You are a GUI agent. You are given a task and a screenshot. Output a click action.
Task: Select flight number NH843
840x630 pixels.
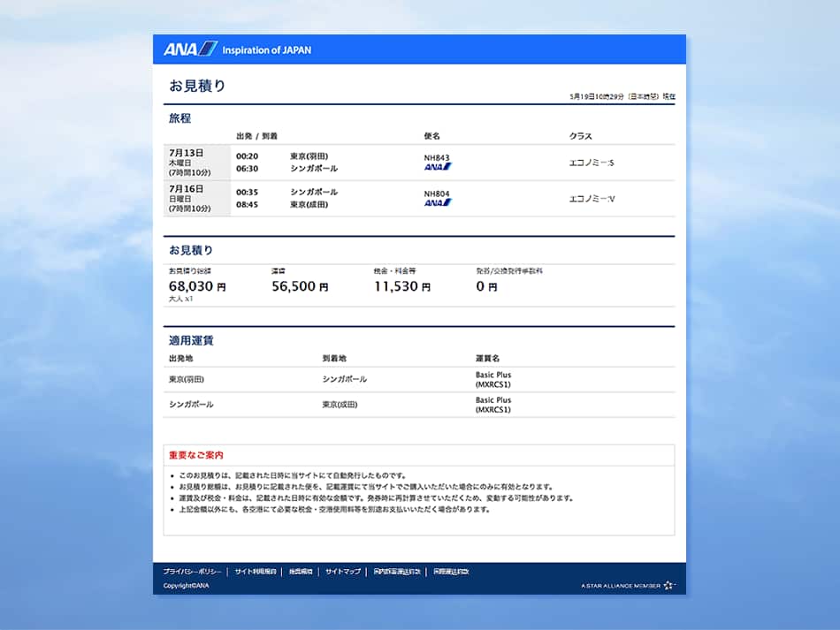(437, 157)
